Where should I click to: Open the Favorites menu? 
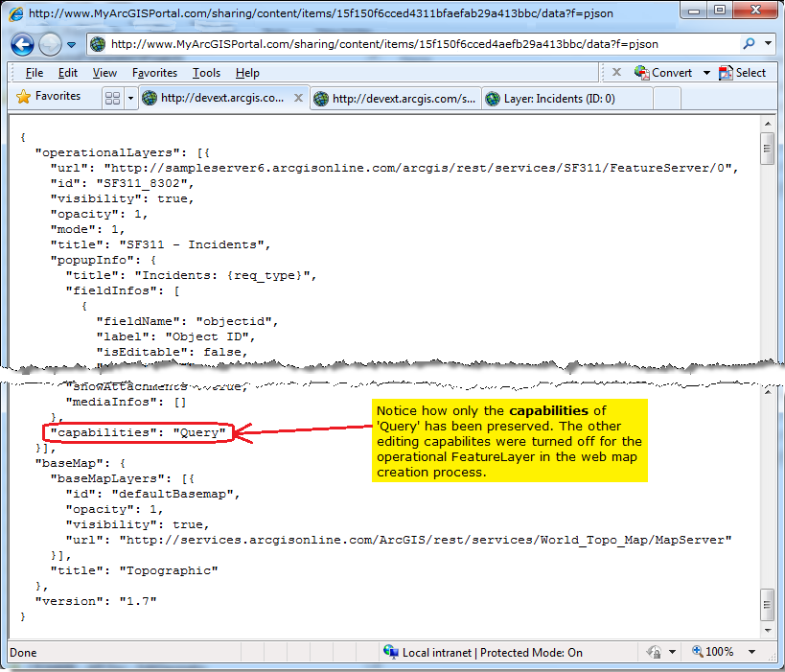[153, 72]
